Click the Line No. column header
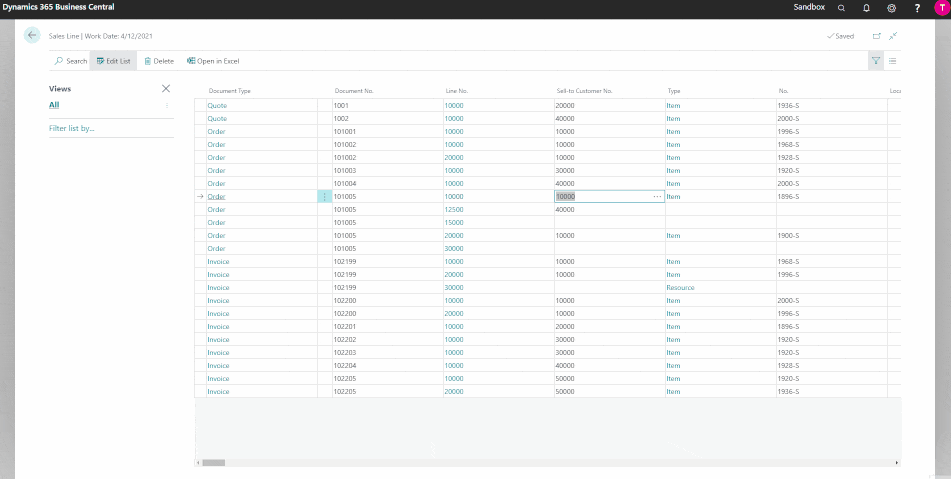The width and height of the screenshot is (951, 479). tap(457, 91)
